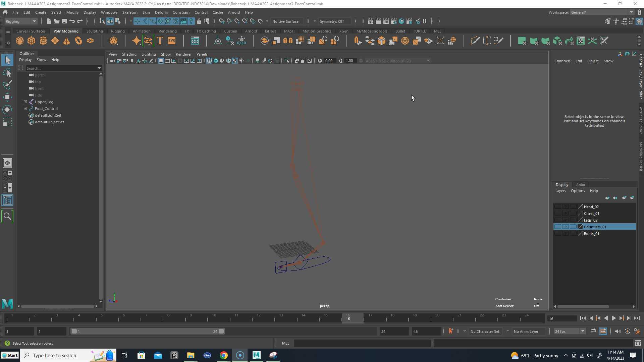The image size is (644, 362).
Task: Create a polygon sphere from the shelf
Action: (19, 41)
